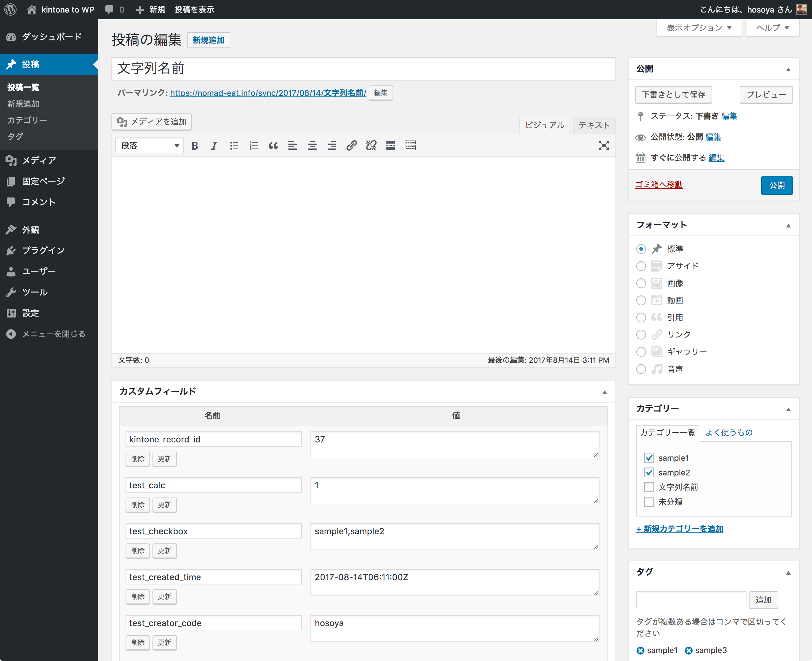The width and height of the screenshot is (812, 661).
Task: Toggle bold formatting in editor toolbar
Action: coord(195,145)
